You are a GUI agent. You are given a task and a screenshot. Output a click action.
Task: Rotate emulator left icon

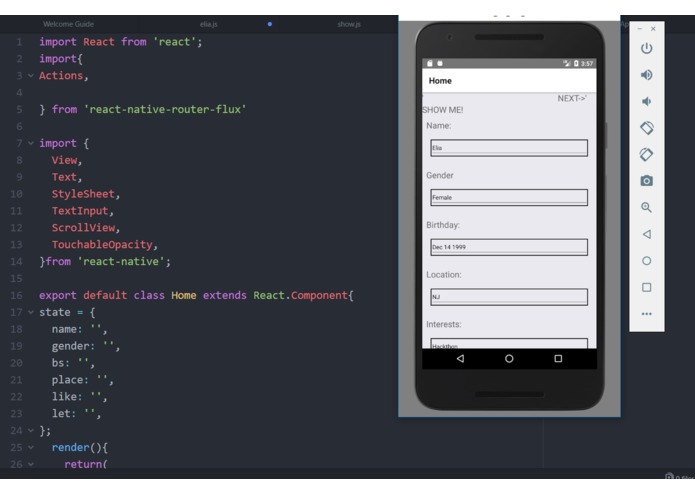point(646,128)
